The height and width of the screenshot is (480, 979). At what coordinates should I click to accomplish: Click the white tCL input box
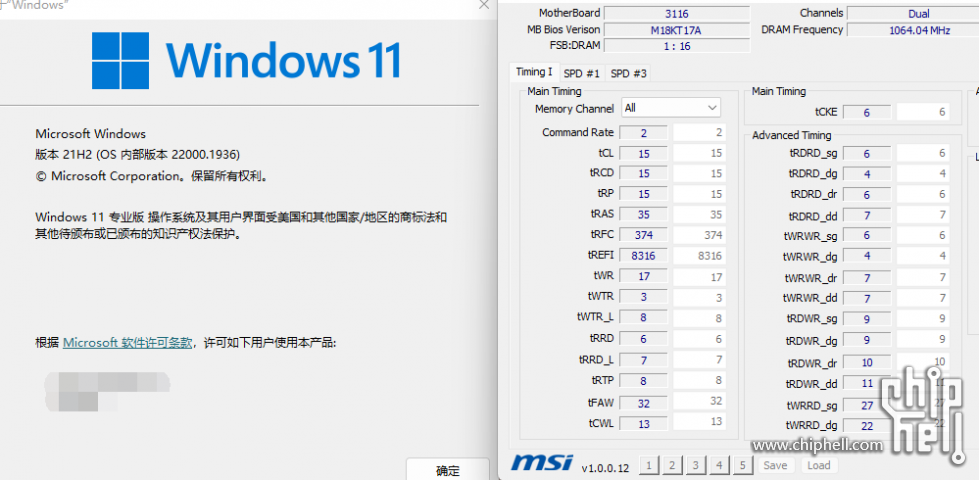coord(699,153)
